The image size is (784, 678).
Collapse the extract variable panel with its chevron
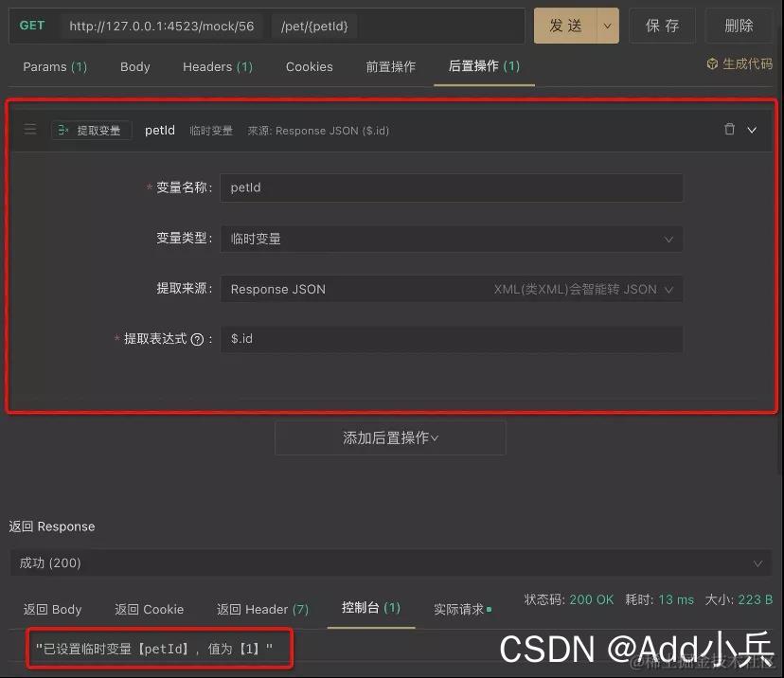[754, 130]
